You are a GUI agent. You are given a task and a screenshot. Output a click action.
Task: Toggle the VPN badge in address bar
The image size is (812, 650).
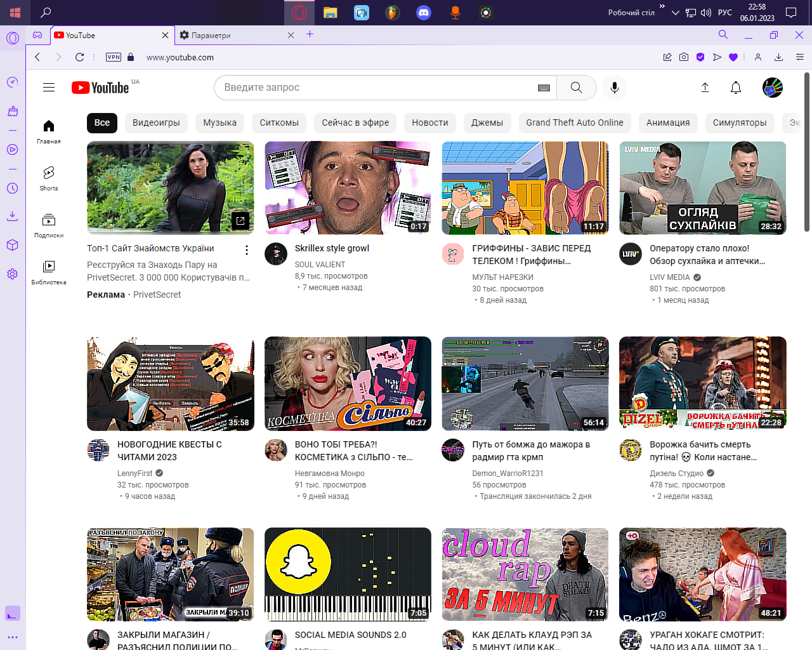tap(114, 57)
